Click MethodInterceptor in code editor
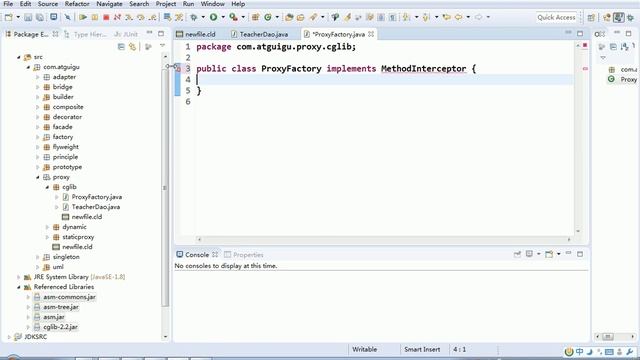The width and height of the screenshot is (640, 360). (423, 69)
